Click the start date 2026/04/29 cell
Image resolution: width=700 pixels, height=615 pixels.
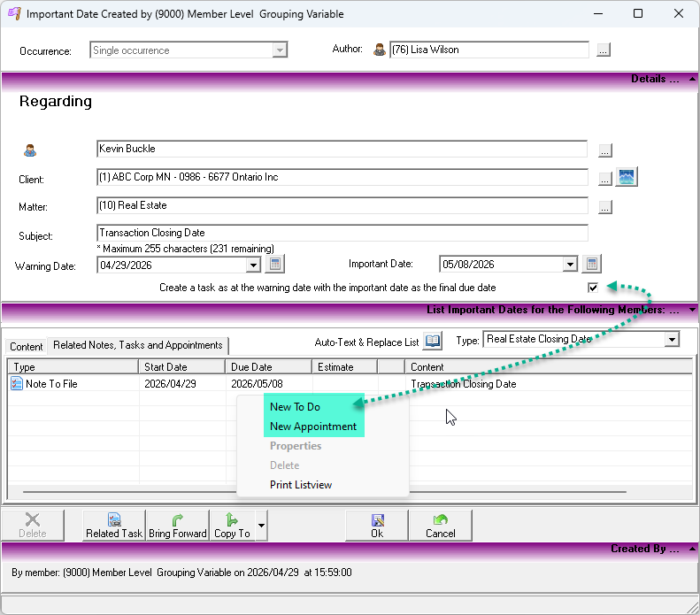coord(170,384)
